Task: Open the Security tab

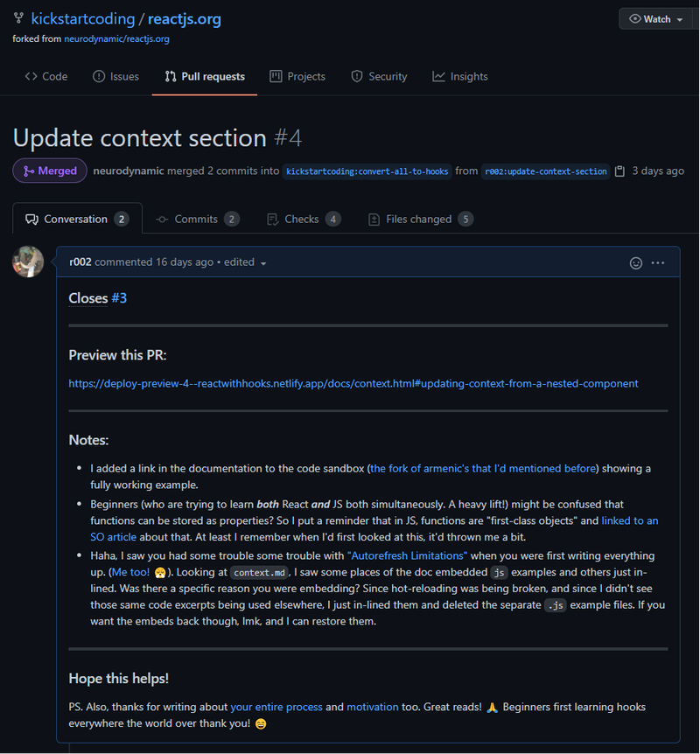Action: click(x=379, y=76)
